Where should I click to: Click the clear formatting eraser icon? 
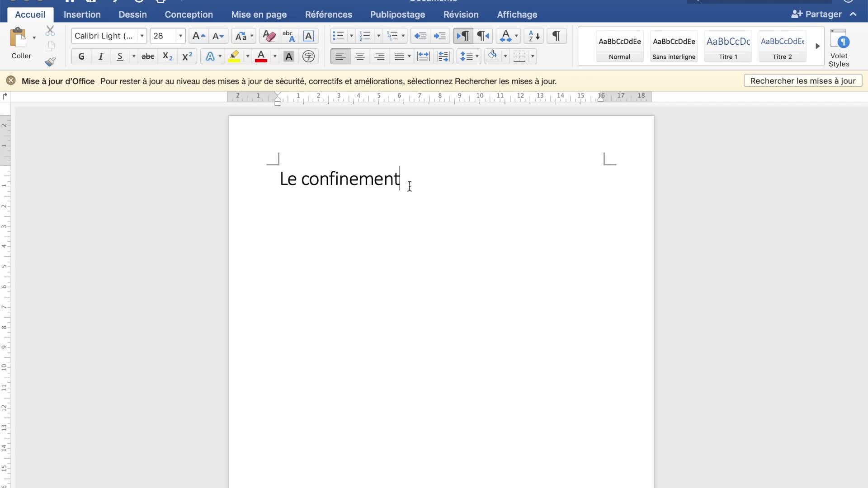tap(269, 36)
